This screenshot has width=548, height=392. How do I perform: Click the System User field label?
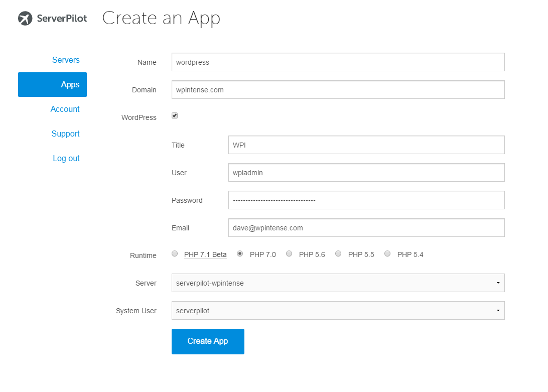tap(136, 311)
